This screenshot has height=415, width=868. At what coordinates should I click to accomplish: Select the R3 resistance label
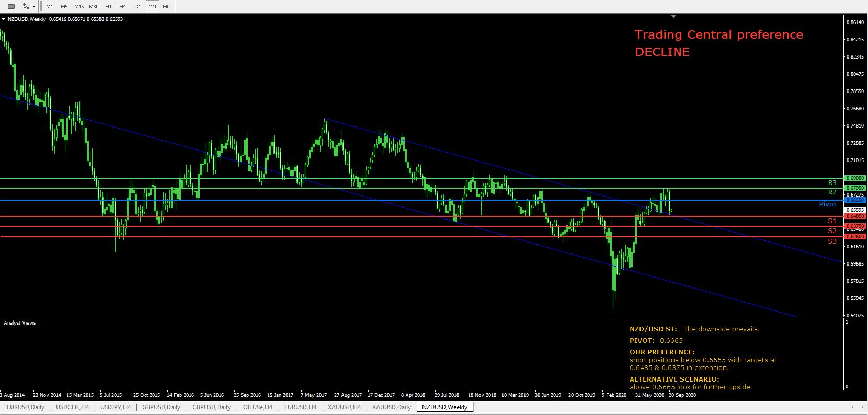pos(832,183)
